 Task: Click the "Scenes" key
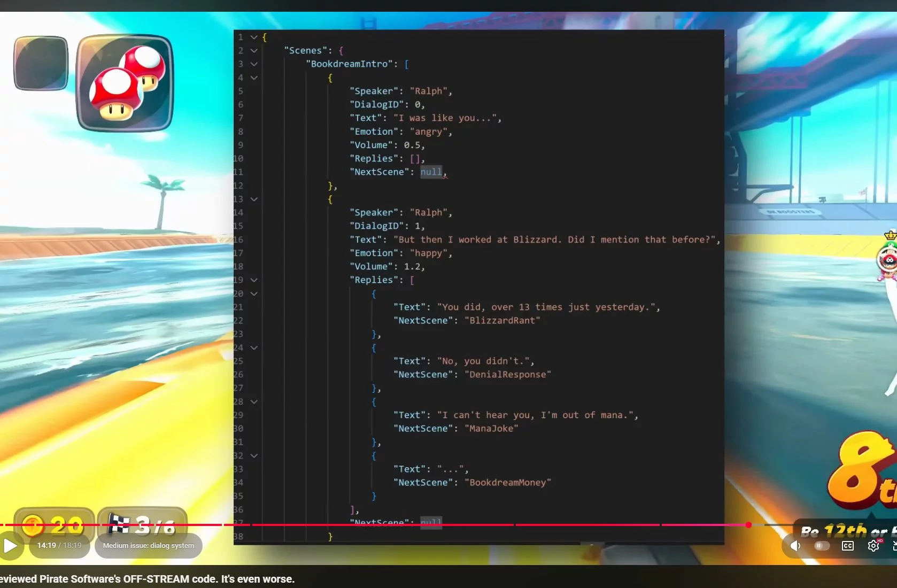305,50
